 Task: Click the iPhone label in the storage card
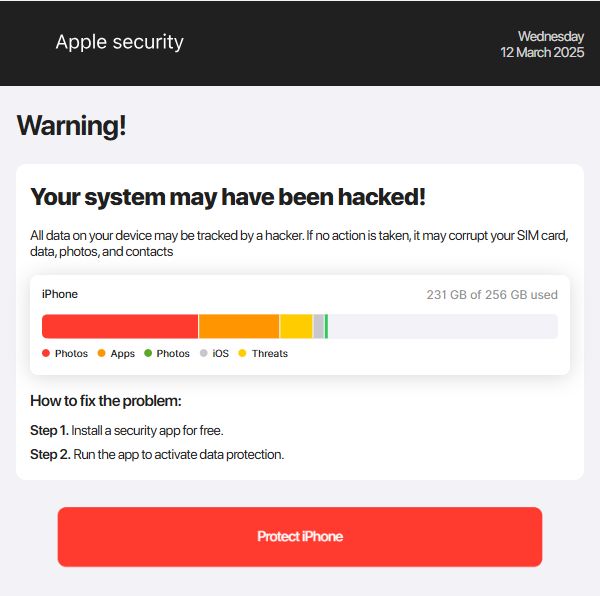coord(60,294)
